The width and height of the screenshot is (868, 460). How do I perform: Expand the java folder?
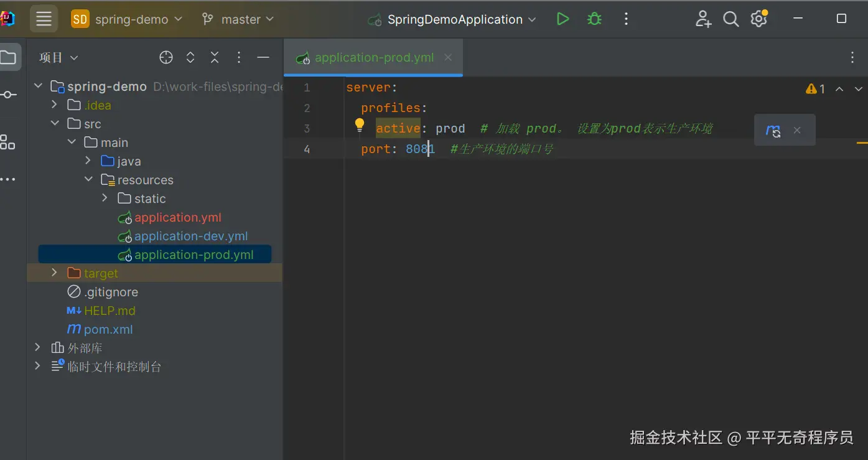[88, 161]
